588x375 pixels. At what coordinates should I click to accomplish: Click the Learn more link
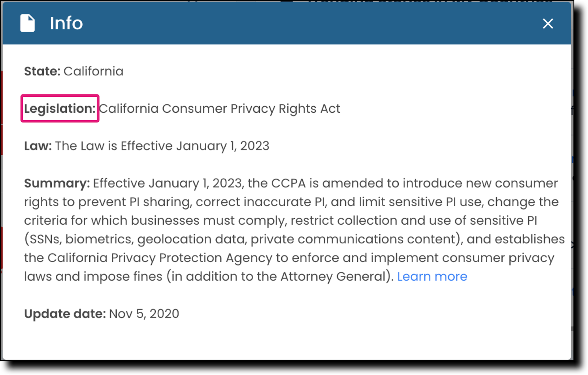pos(433,276)
